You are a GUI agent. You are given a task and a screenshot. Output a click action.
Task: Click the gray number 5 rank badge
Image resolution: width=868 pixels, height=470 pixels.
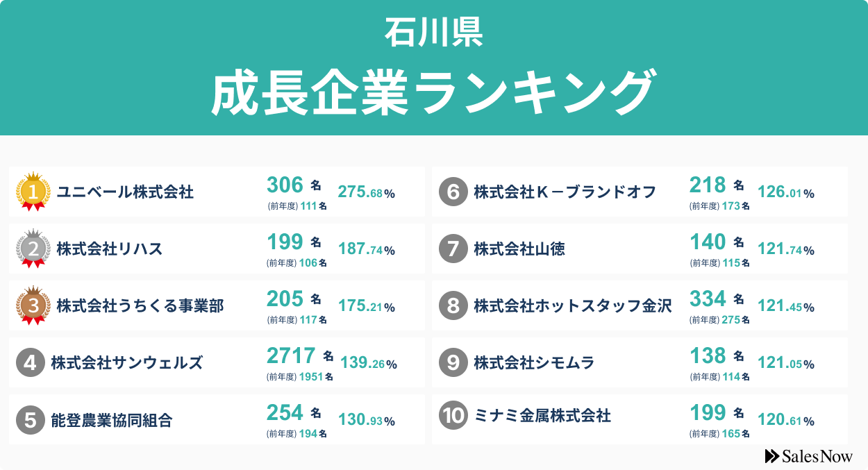pos(30,419)
